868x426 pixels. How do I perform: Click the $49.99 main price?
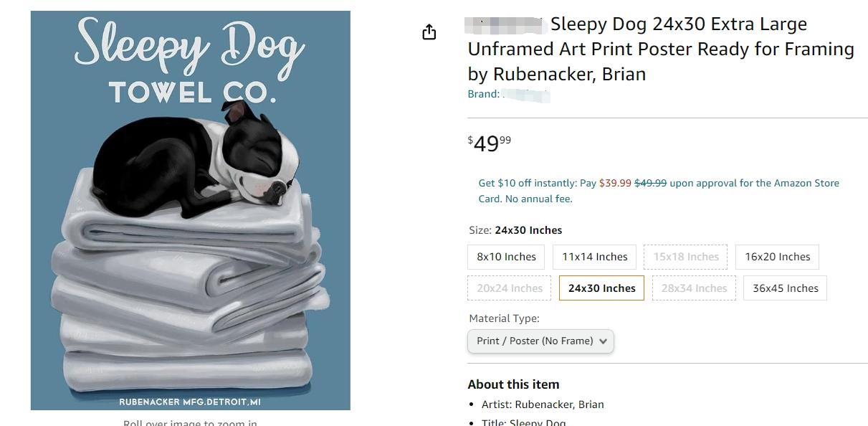490,143
